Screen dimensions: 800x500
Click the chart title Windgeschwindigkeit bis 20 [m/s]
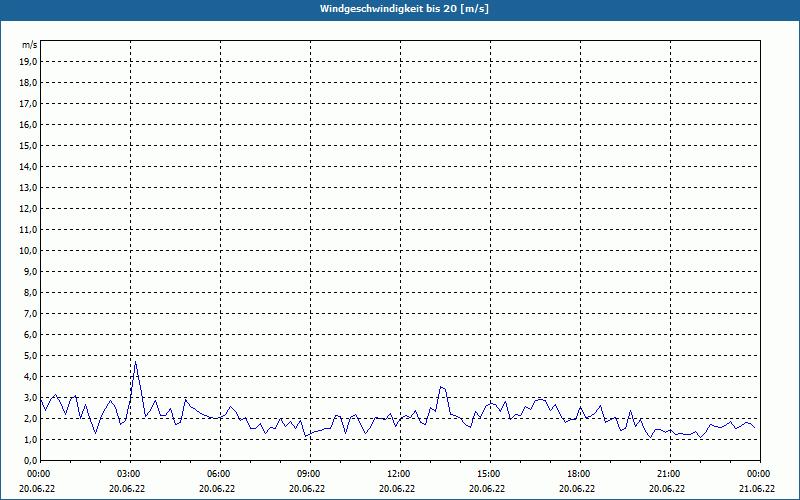[404, 9]
